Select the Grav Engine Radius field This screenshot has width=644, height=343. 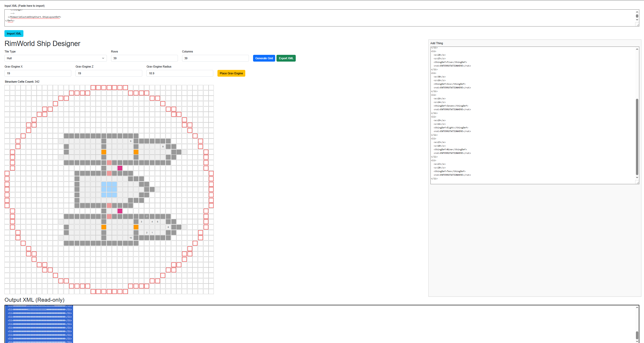point(180,73)
